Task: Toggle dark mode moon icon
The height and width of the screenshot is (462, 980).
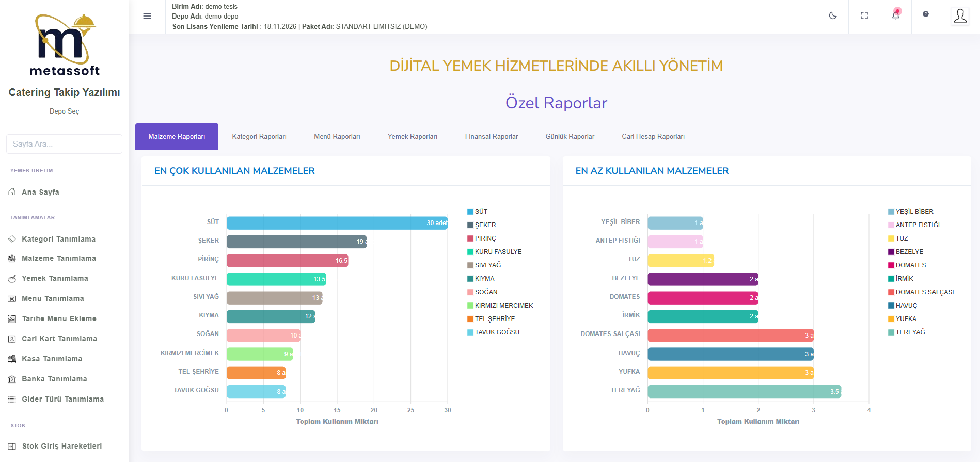Action: [833, 16]
